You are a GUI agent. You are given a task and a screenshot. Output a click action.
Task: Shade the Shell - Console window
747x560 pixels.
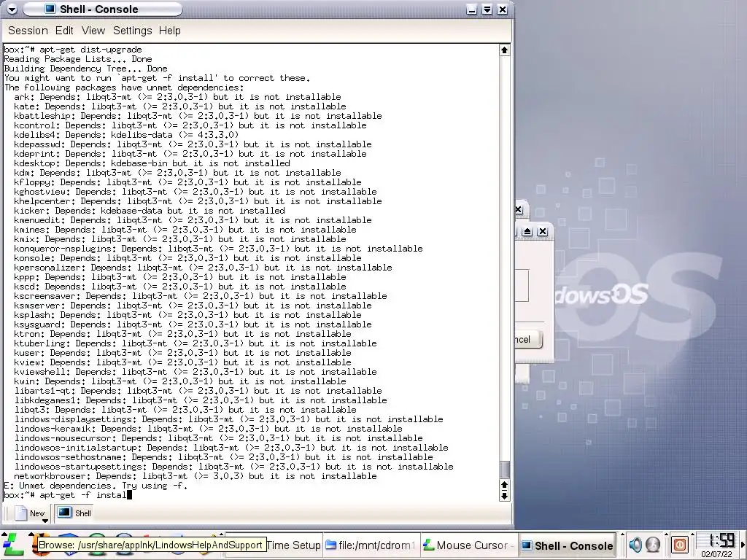487,9
